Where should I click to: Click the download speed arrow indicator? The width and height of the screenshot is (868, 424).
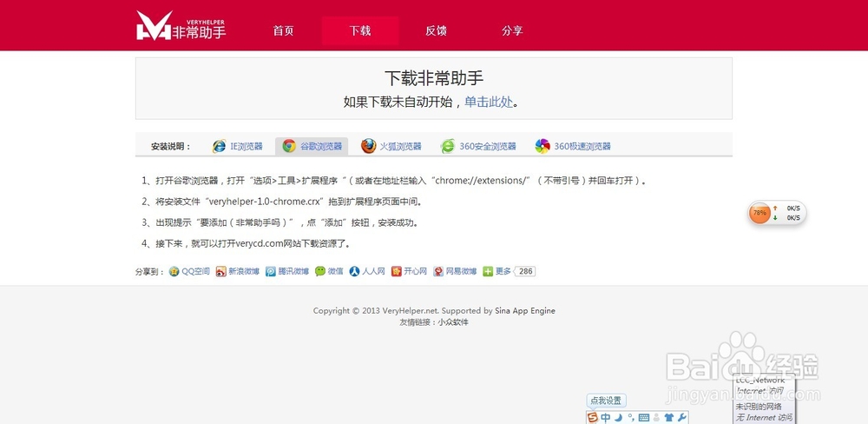[x=775, y=218]
